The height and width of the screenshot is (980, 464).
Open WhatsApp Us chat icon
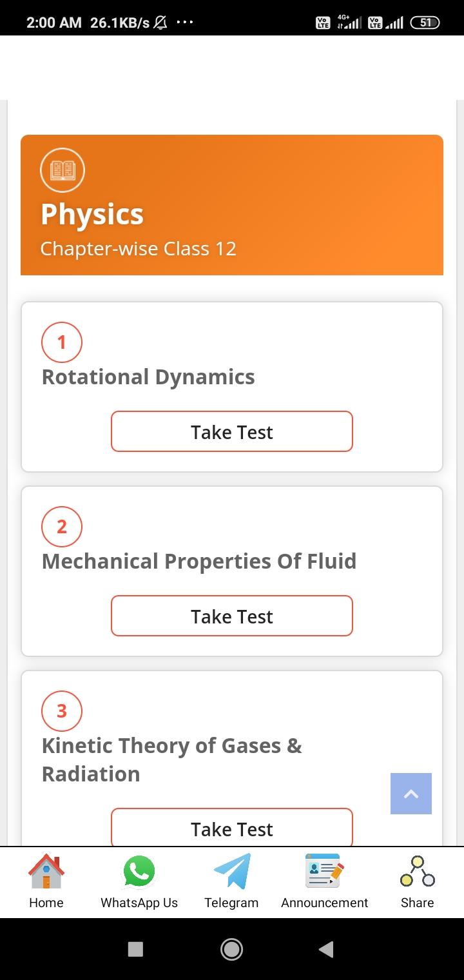pyautogui.click(x=139, y=871)
